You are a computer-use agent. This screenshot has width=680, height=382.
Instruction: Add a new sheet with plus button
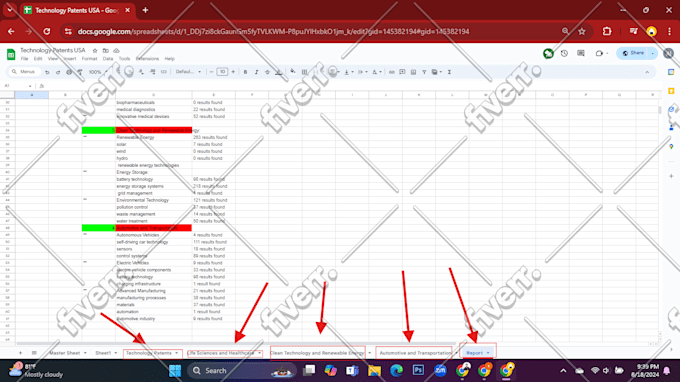(20, 353)
